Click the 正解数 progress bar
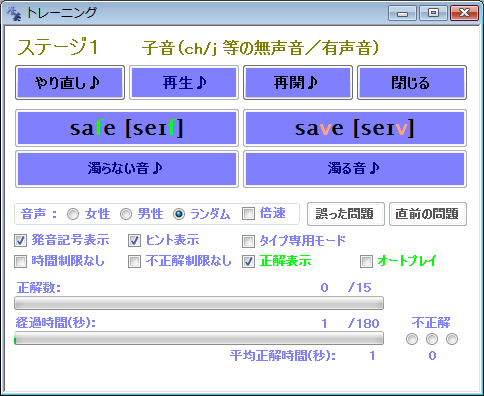The width and height of the screenshot is (484, 396). click(199, 303)
